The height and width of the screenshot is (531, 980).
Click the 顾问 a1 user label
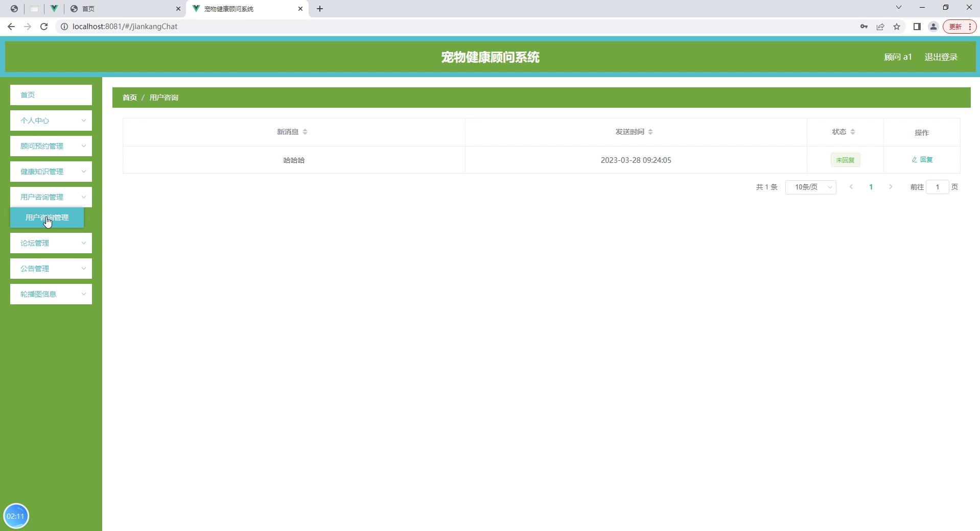[898, 57]
